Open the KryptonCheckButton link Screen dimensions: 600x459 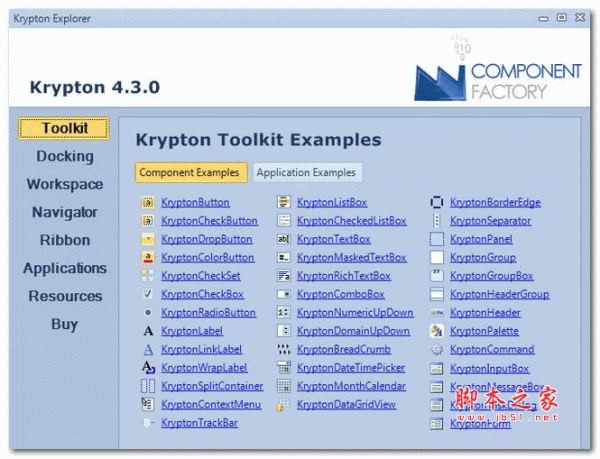[x=210, y=221]
